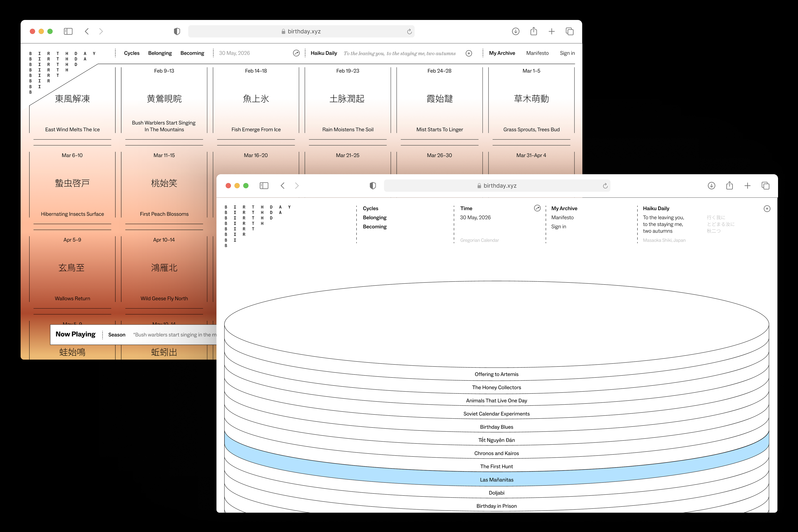Select Doljabi layer
This screenshot has height=532, width=798.
point(496,493)
